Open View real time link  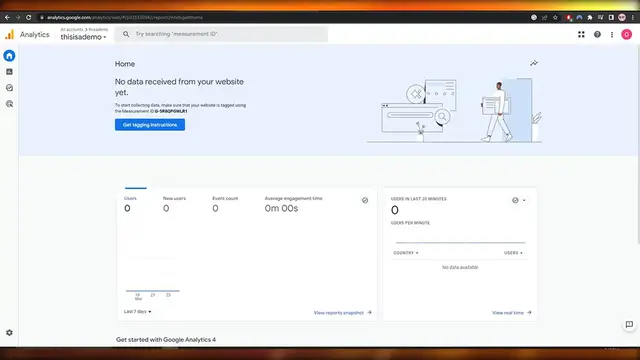tap(511, 313)
